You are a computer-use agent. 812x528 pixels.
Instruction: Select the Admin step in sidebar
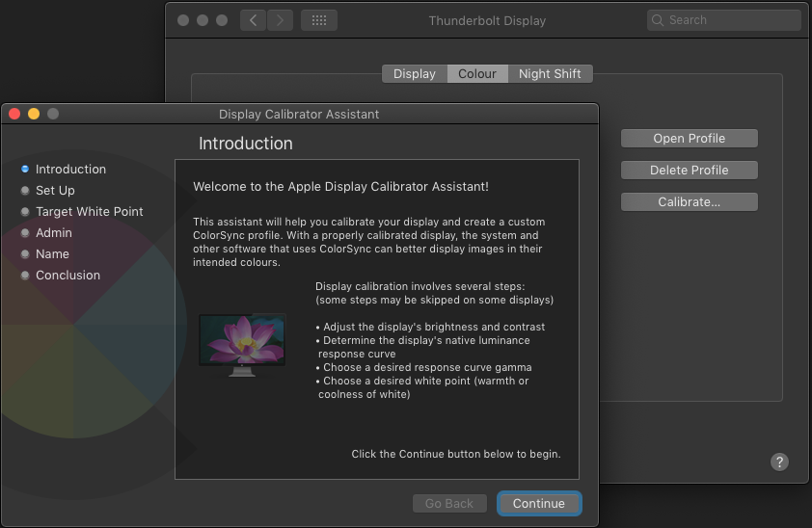pyautogui.click(x=46, y=233)
